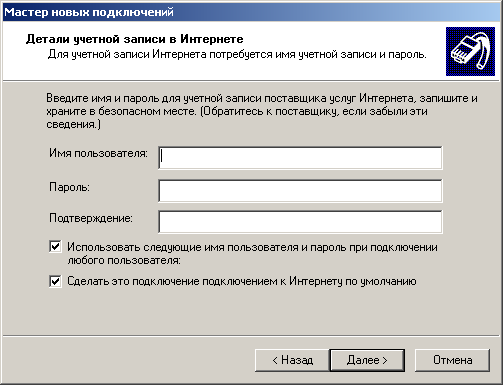Focus the Имя пользователя input field

click(300, 158)
